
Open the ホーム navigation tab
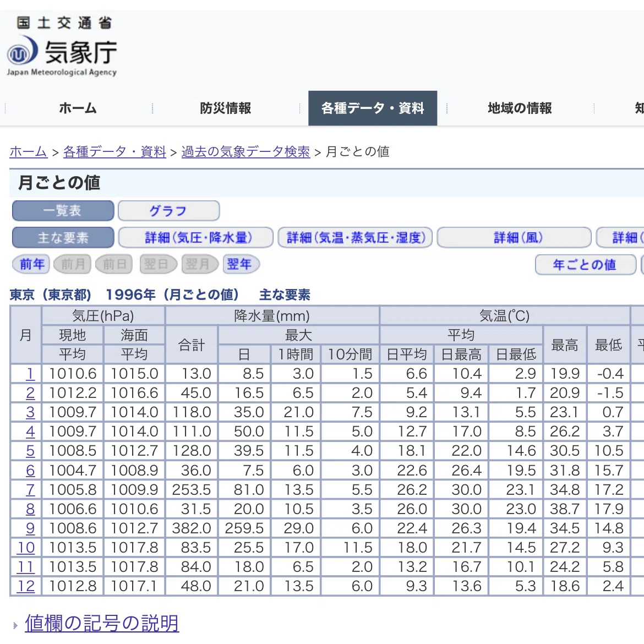[78, 108]
